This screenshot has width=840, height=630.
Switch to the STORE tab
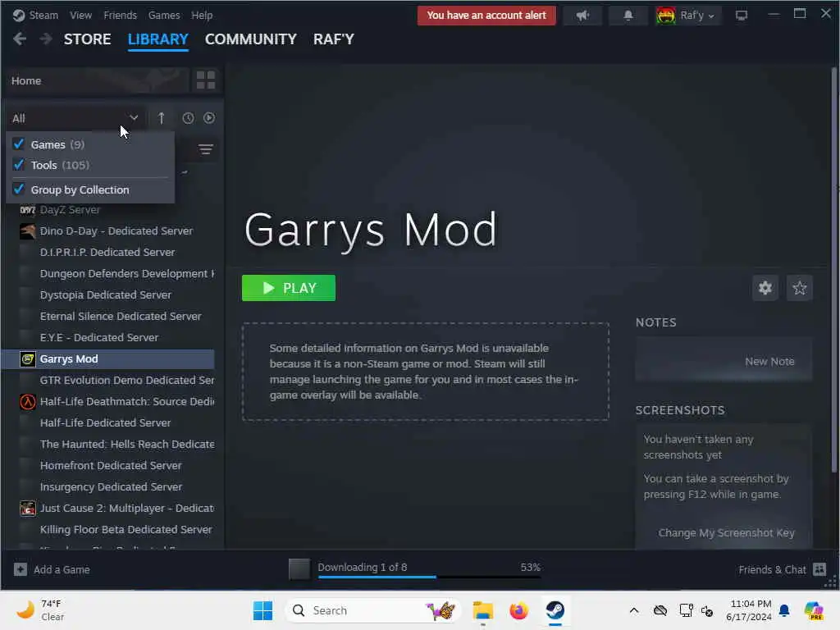click(87, 39)
